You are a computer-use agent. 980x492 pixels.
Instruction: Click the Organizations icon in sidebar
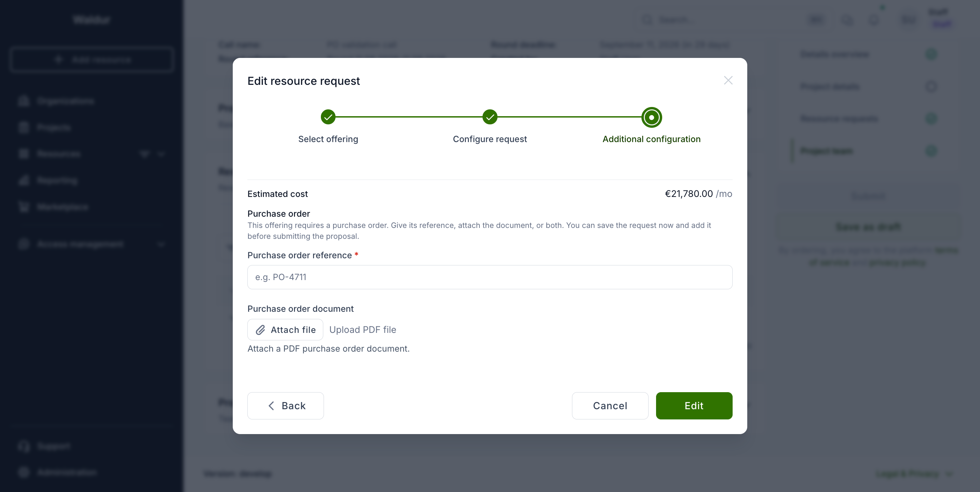pos(23,101)
